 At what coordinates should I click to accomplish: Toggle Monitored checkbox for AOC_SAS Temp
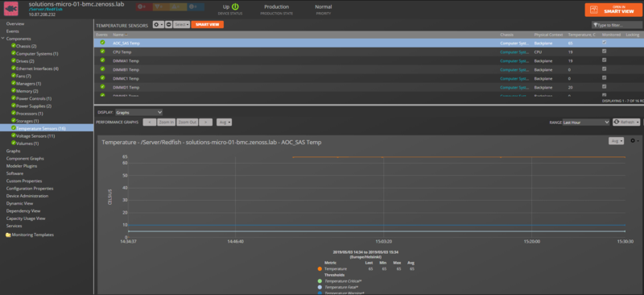click(x=605, y=43)
